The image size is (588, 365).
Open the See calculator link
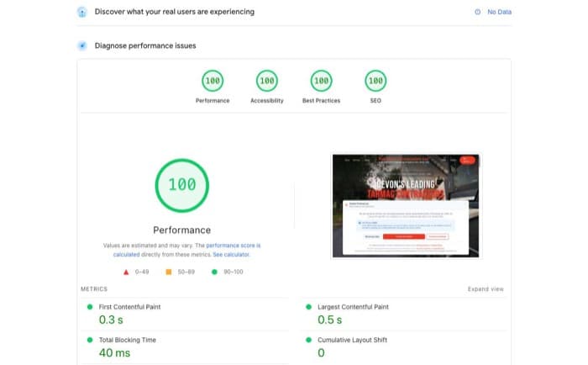(231, 255)
